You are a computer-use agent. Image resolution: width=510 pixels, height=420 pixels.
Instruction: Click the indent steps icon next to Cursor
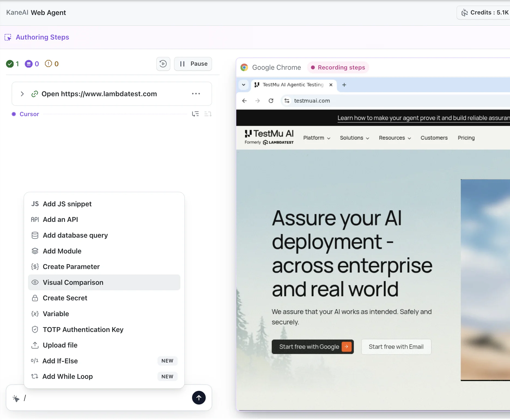point(195,114)
